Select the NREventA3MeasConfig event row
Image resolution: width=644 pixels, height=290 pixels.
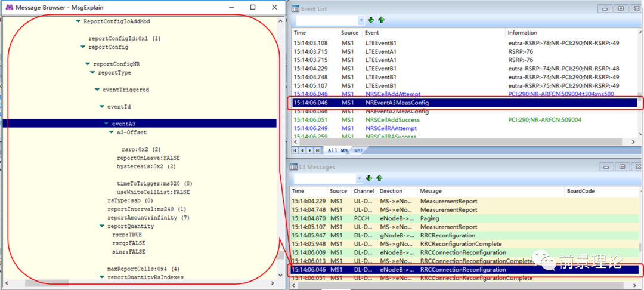click(464, 103)
